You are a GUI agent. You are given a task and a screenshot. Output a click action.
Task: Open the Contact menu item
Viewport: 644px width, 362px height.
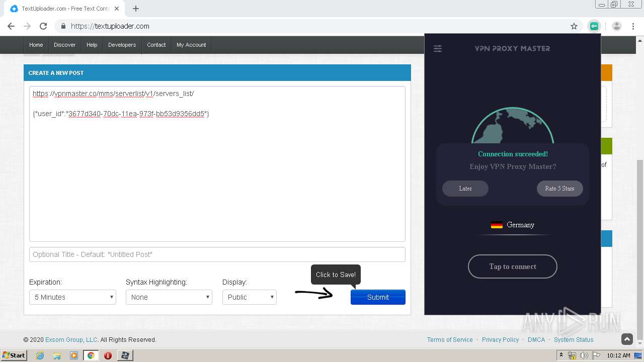click(156, 45)
